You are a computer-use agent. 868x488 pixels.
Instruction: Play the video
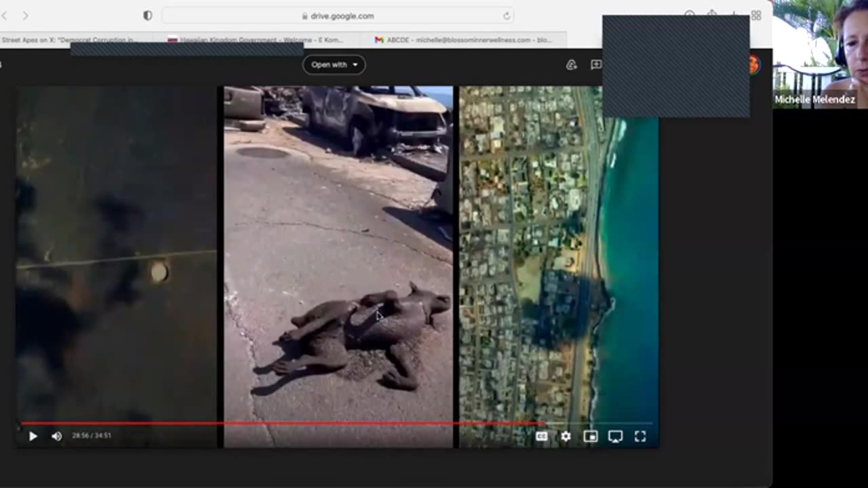click(x=33, y=436)
